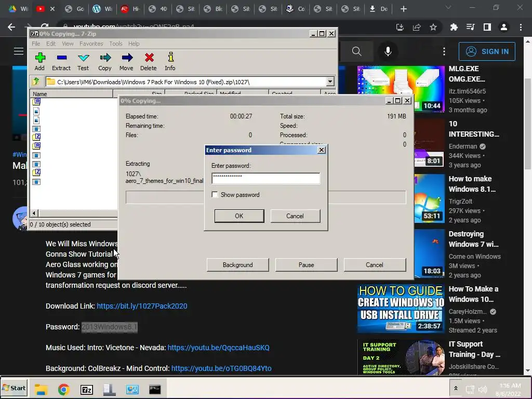The width and height of the screenshot is (532, 399).
Task: Open the IT Support Training video title
Action: click(474, 349)
